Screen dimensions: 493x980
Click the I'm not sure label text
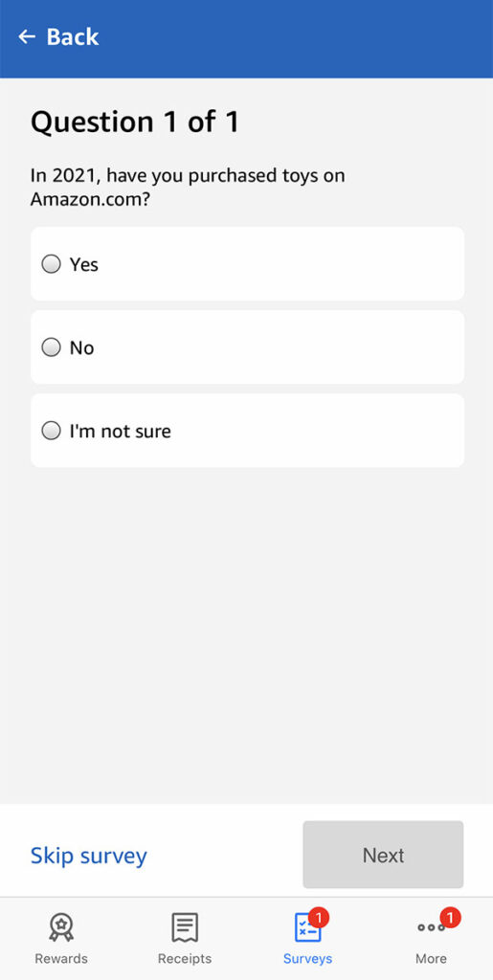tap(120, 432)
